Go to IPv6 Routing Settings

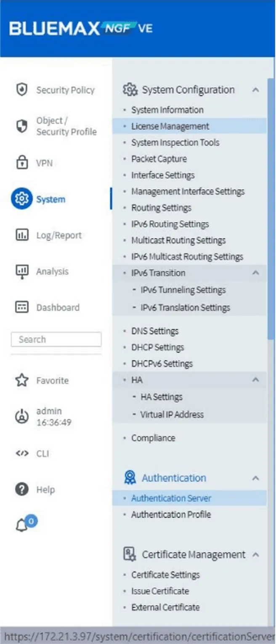[x=170, y=224]
